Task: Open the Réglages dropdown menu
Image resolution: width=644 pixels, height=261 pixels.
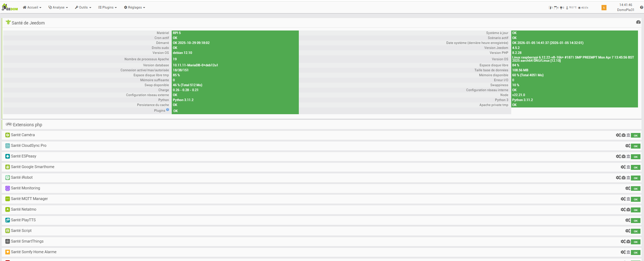Action: [x=135, y=7]
